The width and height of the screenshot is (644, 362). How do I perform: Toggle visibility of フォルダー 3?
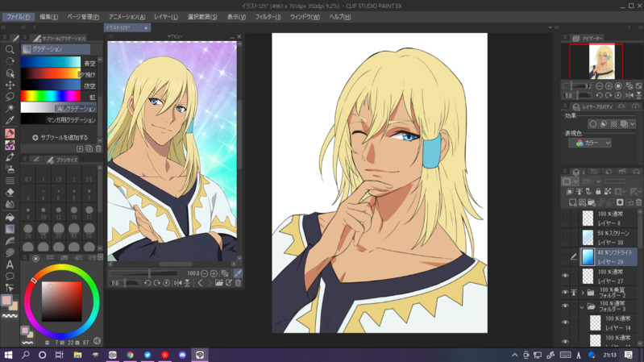tap(565, 306)
